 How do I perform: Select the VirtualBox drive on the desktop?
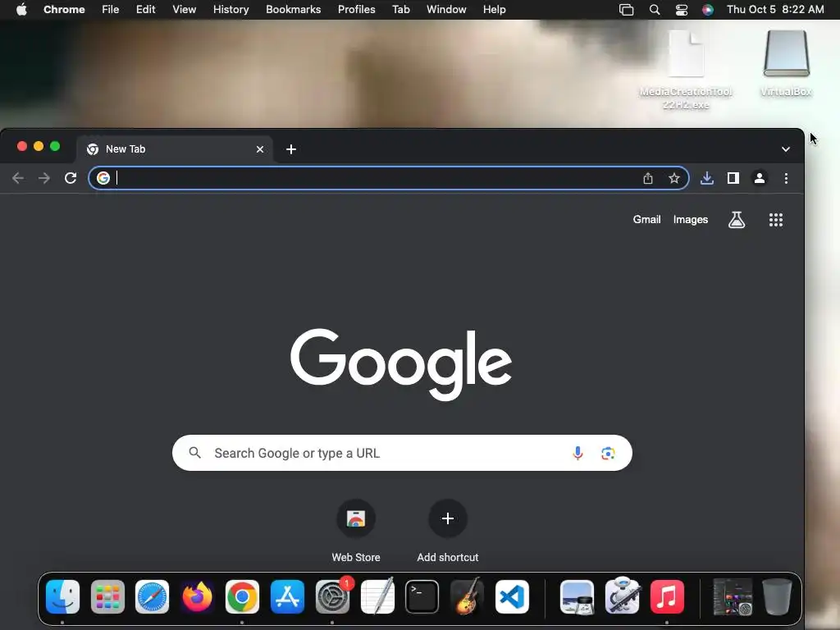click(x=786, y=63)
